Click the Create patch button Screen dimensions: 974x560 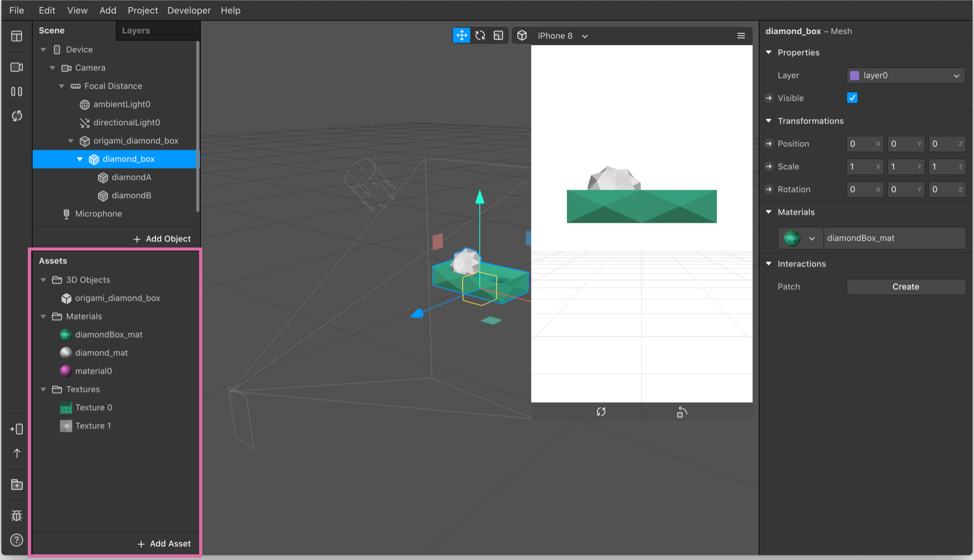click(905, 287)
